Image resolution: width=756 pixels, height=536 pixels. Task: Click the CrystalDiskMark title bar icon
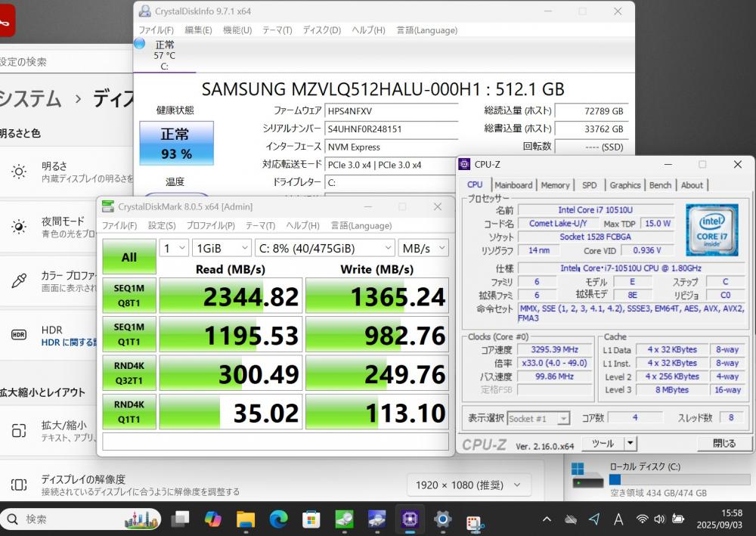(x=108, y=207)
